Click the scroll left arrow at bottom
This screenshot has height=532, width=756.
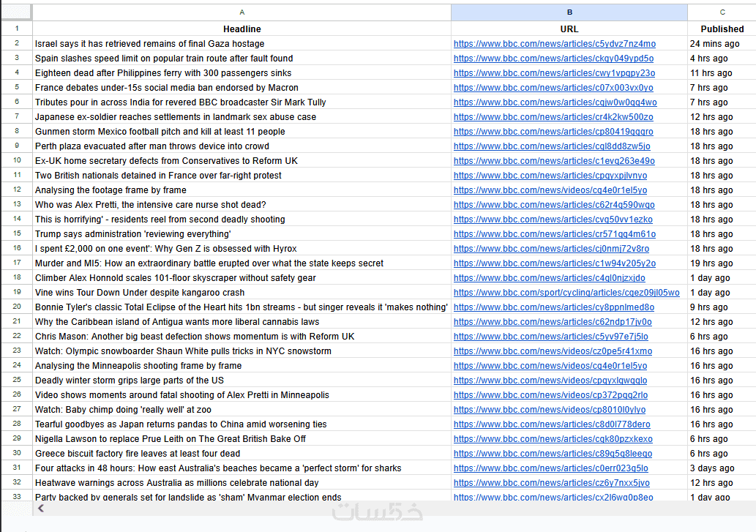41,508
